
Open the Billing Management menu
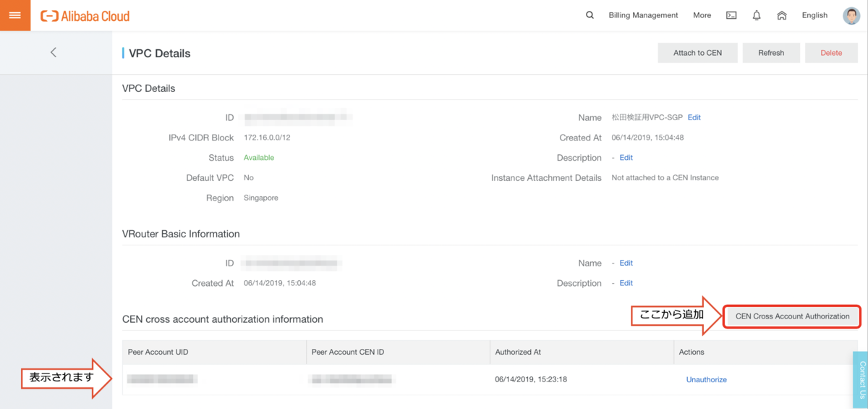[643, 15]
